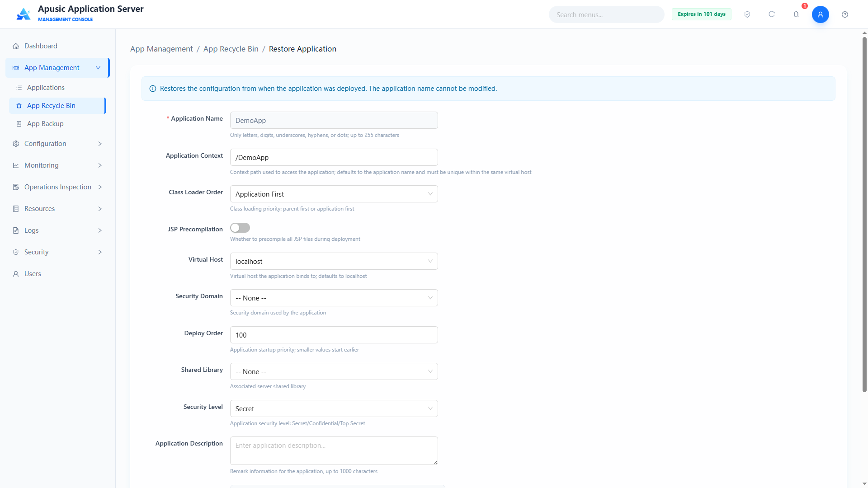Click the Users person icon
The width and height of the screenshot is (868, 488).
[16, 274]
